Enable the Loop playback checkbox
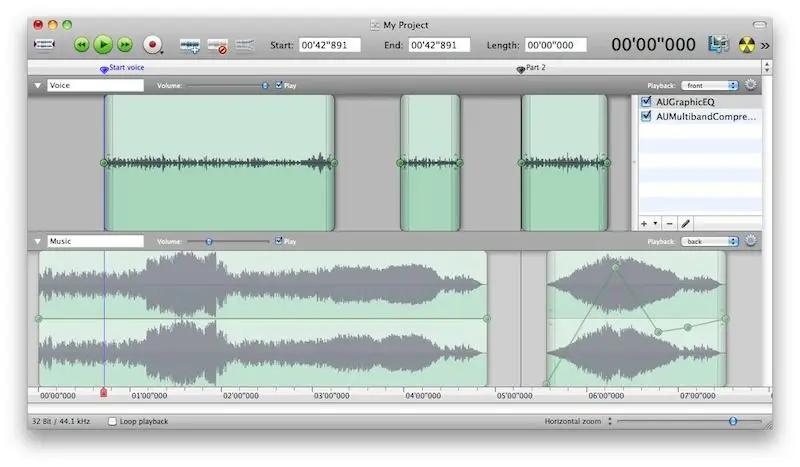The width and height of the screenshot is (800, 467). [x=112, y=422]
